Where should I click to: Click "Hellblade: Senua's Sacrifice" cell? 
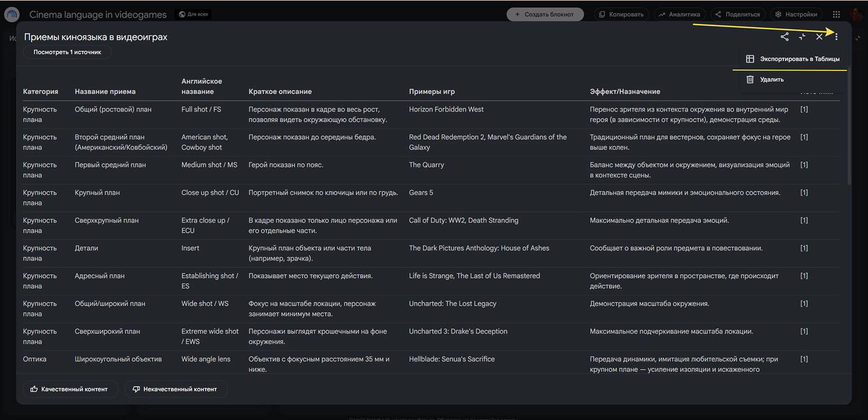point(452,359)
